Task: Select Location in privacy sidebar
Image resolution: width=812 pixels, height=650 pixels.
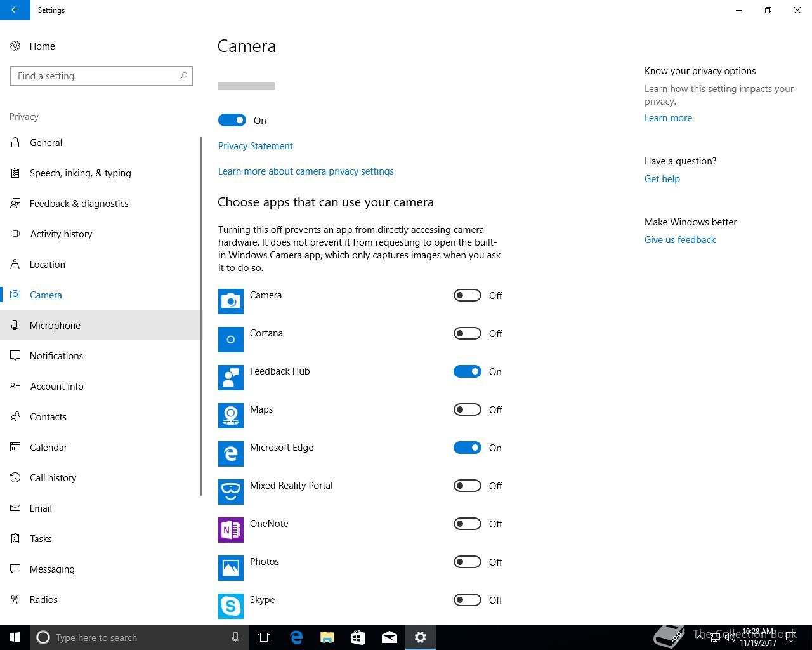Action: click(100, 264)
